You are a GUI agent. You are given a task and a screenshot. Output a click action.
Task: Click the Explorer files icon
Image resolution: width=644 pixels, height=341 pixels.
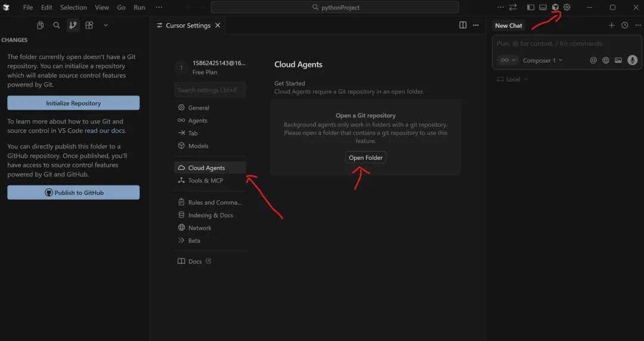[41, 25]
